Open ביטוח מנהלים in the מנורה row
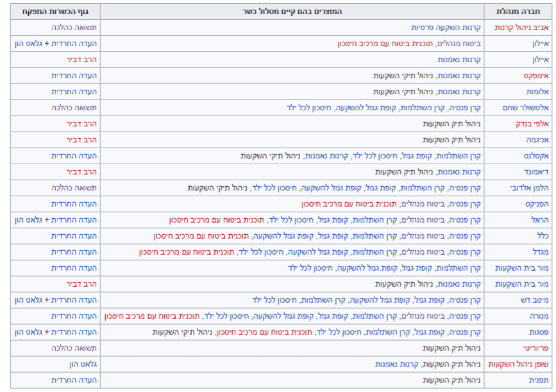Image resolution: width=556 pixels, height=392 pixels. tap(423, 316)
